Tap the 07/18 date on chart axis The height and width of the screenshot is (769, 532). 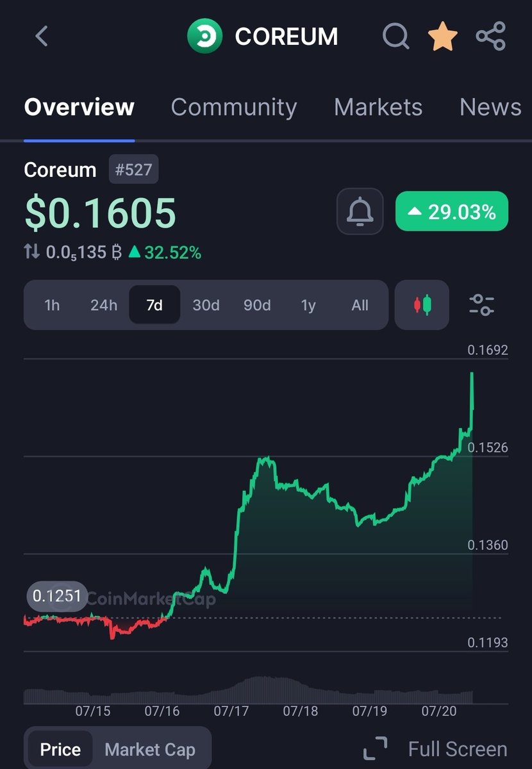(300, 711)
